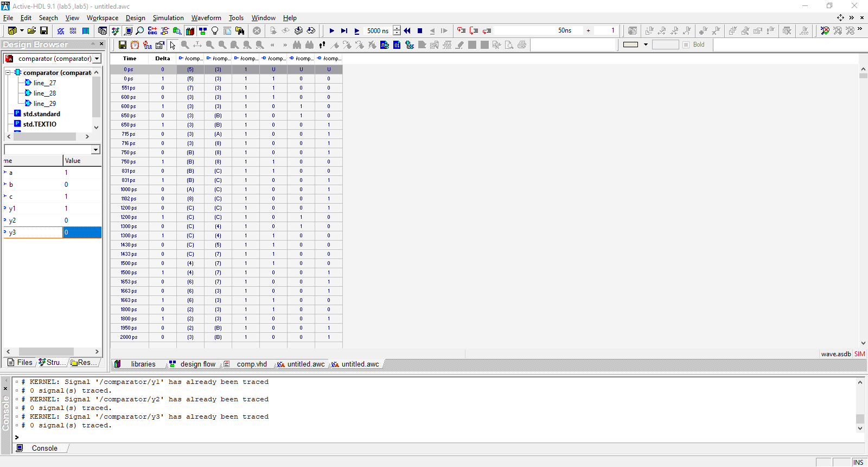This screenshot has width=868, height=467.
Task: Open the color box dropdown arrow beside Bold
Action: click(x=646, y=45)
